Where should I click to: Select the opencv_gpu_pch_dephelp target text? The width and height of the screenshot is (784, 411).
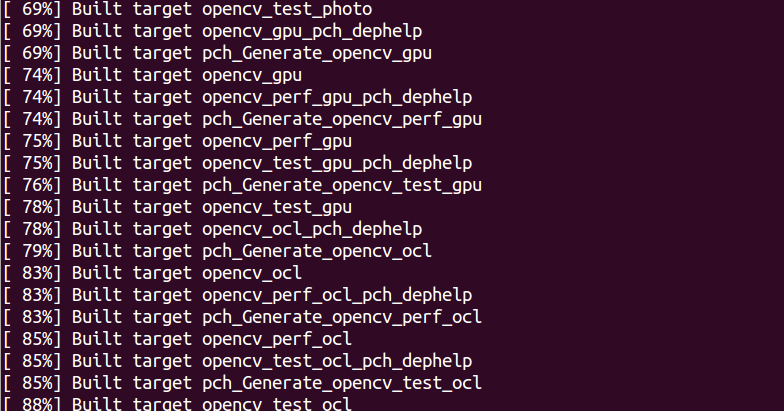(312, 32)
